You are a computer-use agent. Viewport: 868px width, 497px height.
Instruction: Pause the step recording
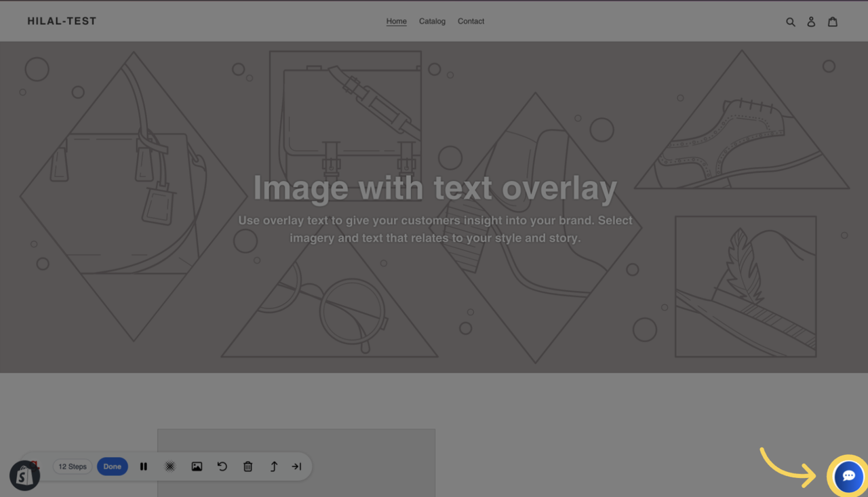coord(144,466)
